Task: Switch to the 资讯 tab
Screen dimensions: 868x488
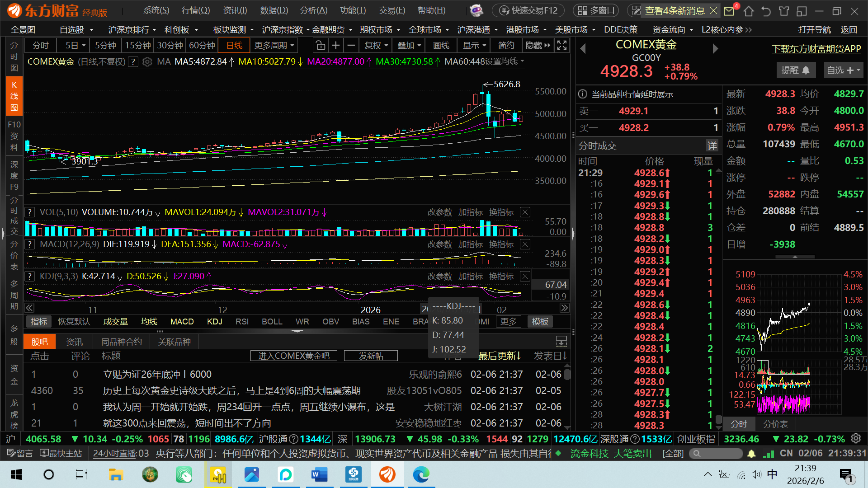Action: 74,342
